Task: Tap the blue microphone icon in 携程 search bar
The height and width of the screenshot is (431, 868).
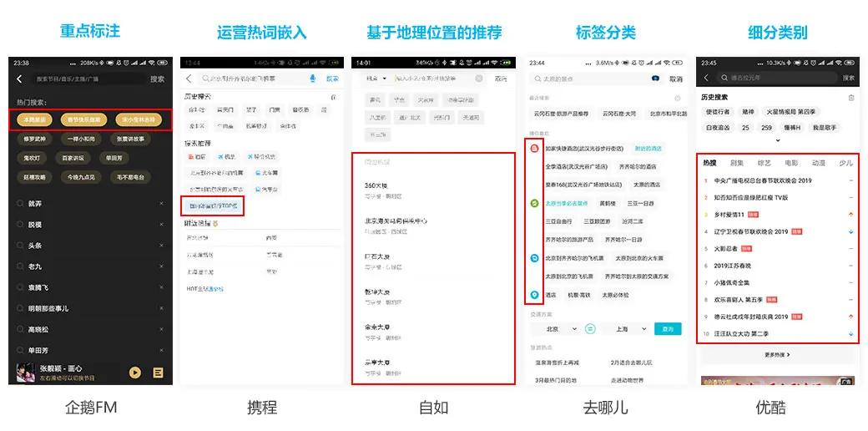Action: click(x=313, y=79)
